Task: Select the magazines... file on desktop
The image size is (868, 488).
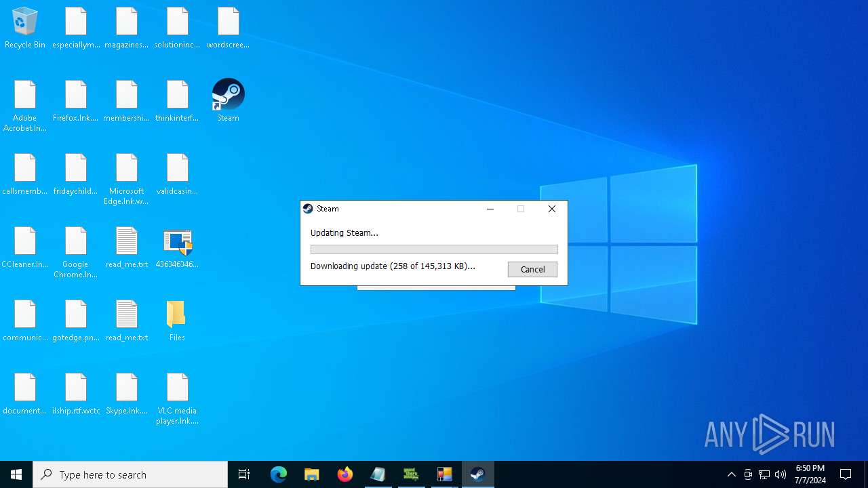Action: point(127,28)
